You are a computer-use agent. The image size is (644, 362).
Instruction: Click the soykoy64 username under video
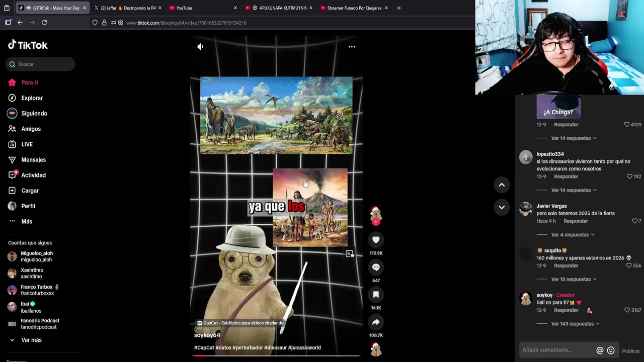pos(207,335)
